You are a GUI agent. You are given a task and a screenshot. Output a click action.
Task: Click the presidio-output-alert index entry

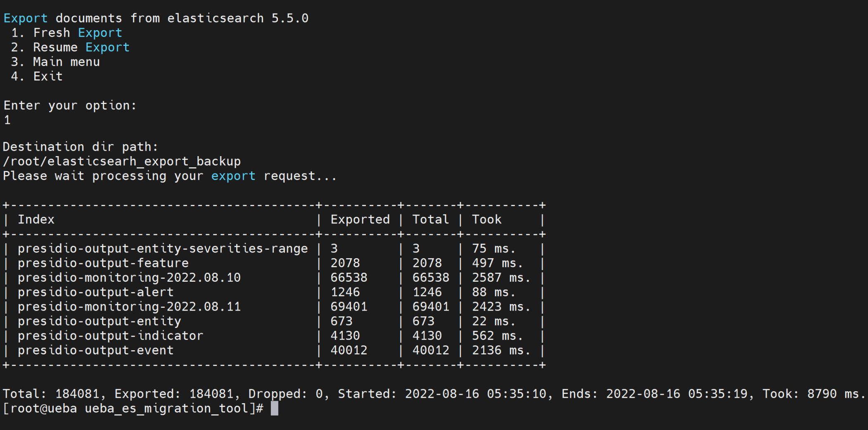(x=95, y=292)
